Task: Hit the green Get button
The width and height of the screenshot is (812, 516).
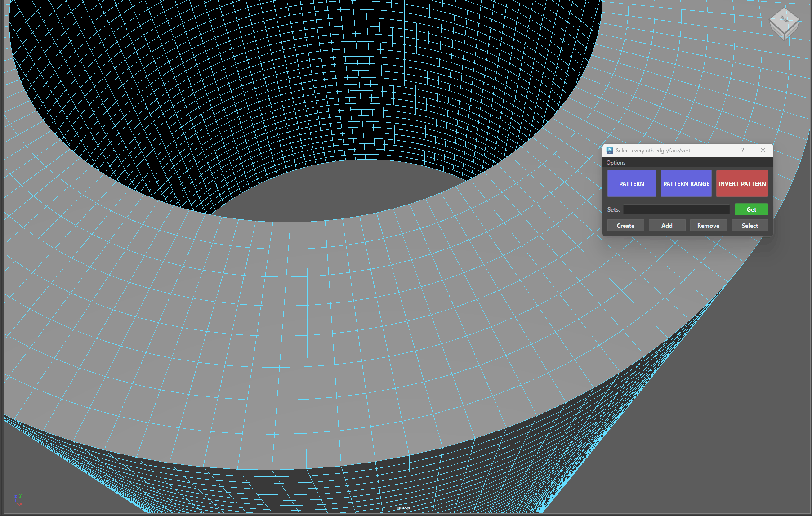Action: pyautogui.click(x=751, y=209)
